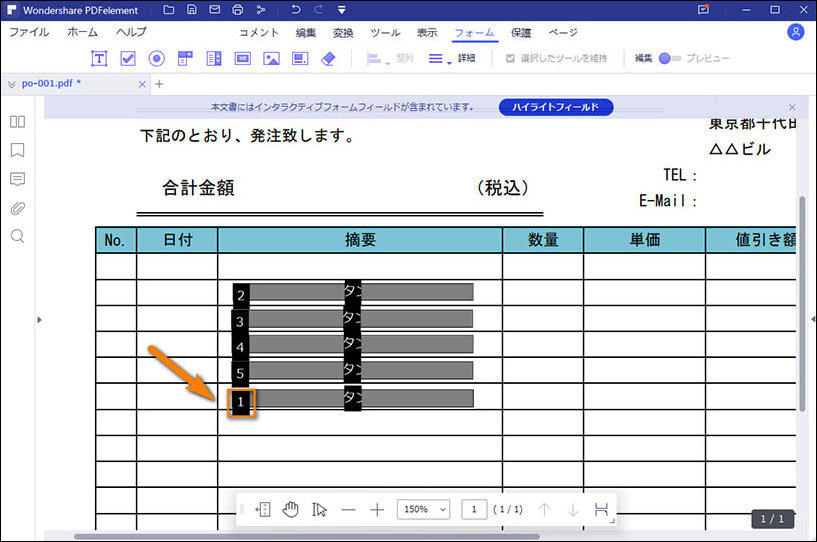Viewport: 817px width, 542px height.
Task: Open the 詳細 dropdown
Action: [452, 58]
